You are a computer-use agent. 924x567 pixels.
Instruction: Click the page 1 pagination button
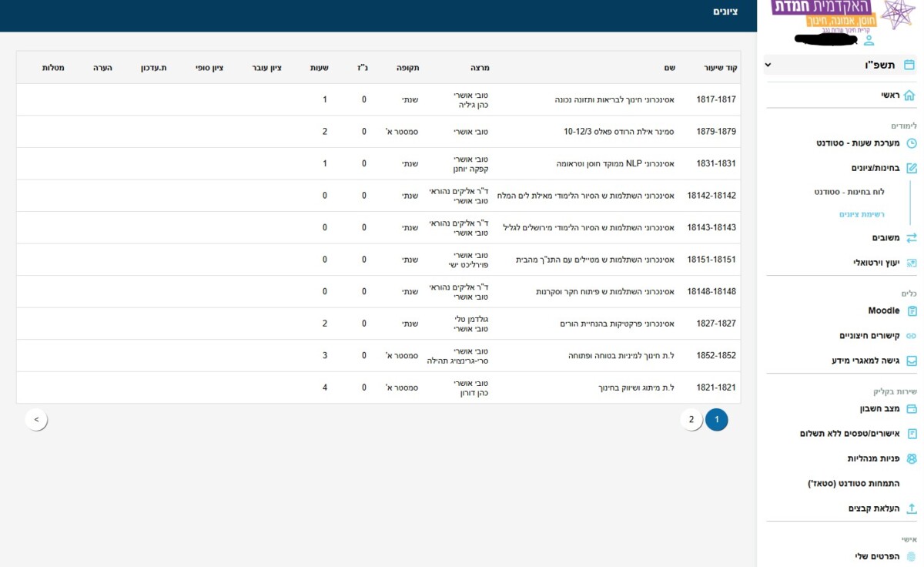[716, 420]
